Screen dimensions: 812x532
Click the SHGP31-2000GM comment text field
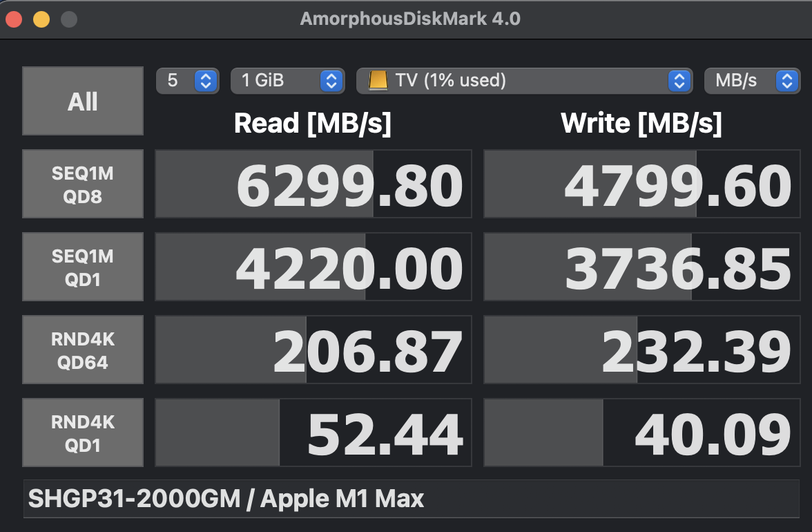pyautogui.click(x=412, y=499)
